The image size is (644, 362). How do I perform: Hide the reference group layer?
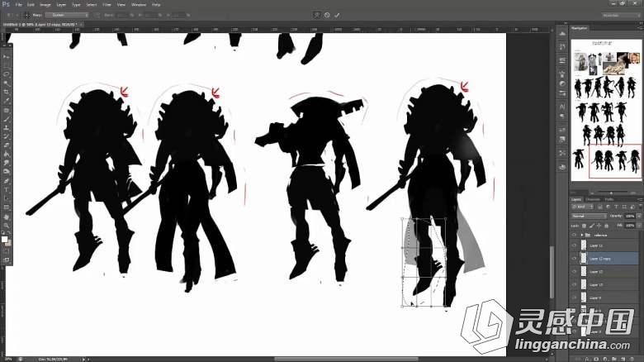[x=574, y=236]
